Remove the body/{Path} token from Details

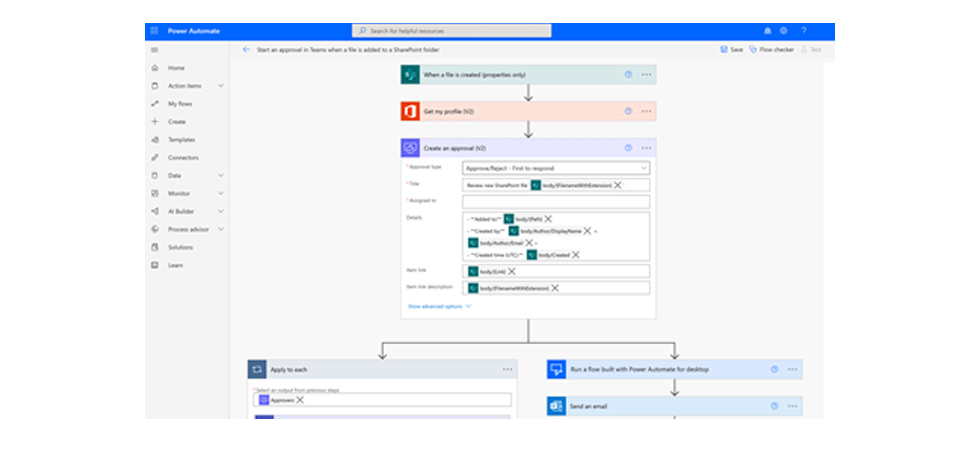coord(548,218)
